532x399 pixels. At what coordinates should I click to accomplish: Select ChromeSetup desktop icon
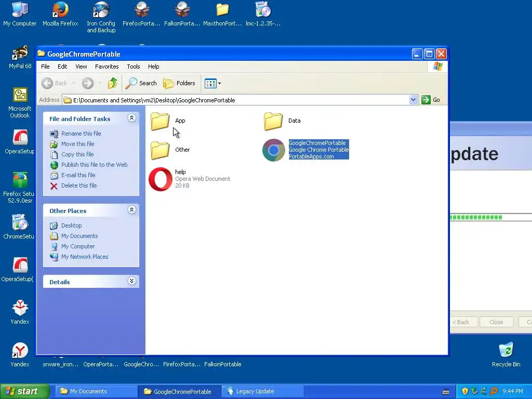coord(19,227)
